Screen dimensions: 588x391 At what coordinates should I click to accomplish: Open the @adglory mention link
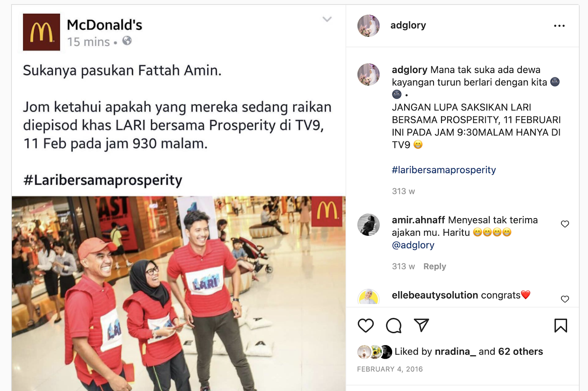click(x=413, y=245)
